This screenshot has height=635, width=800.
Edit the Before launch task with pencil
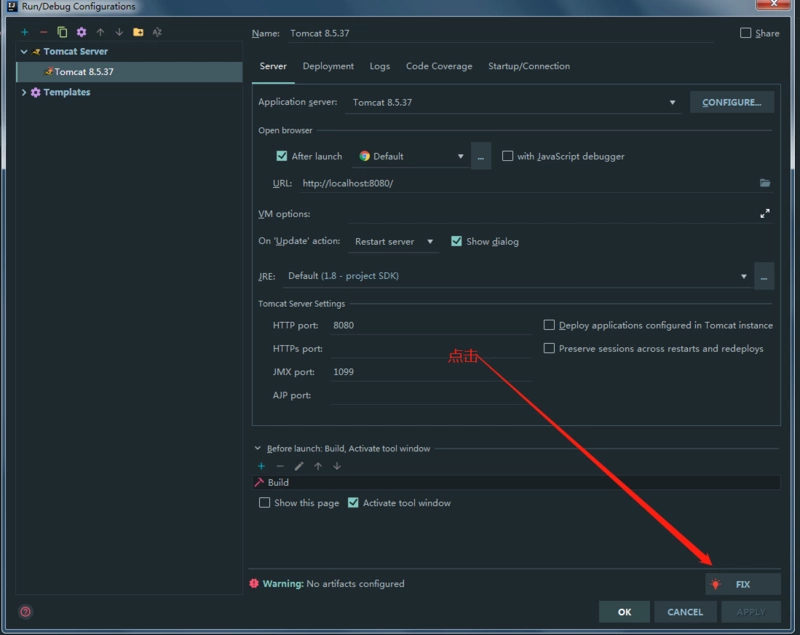pyautogui.click(x=299, y=466)
